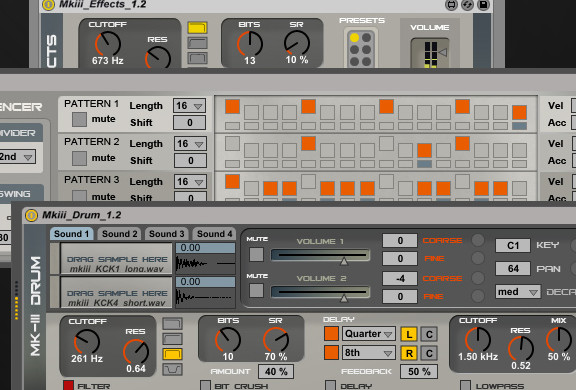Click the hot-swap preset icon in Mkiii_Effects
This screenshot has width=576, height=390.
tap(467, 5)
